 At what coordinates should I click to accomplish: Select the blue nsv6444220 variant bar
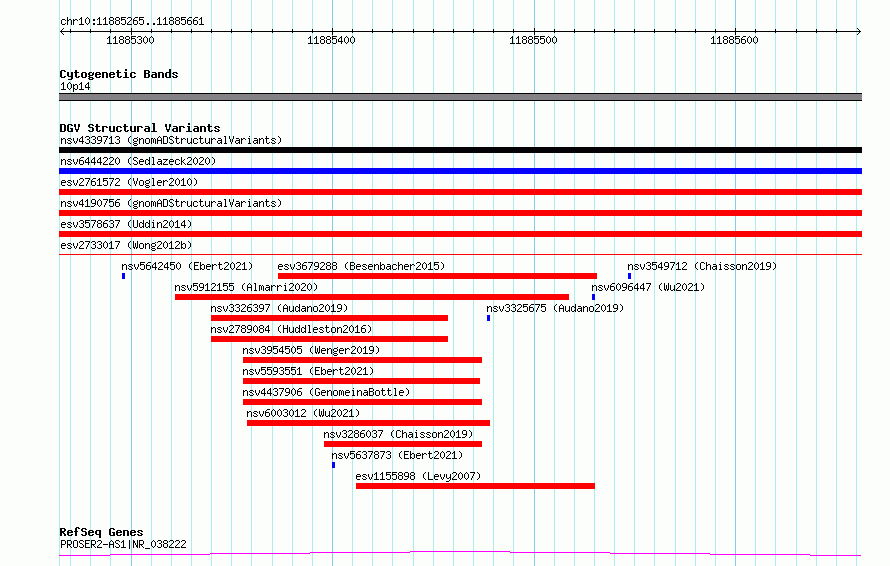460,171
